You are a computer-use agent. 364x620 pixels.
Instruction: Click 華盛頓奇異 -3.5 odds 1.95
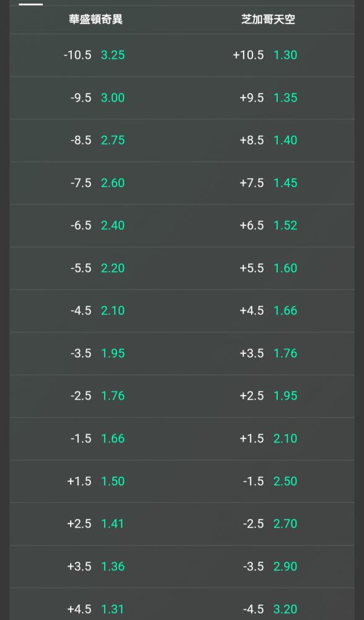point(95,353)
